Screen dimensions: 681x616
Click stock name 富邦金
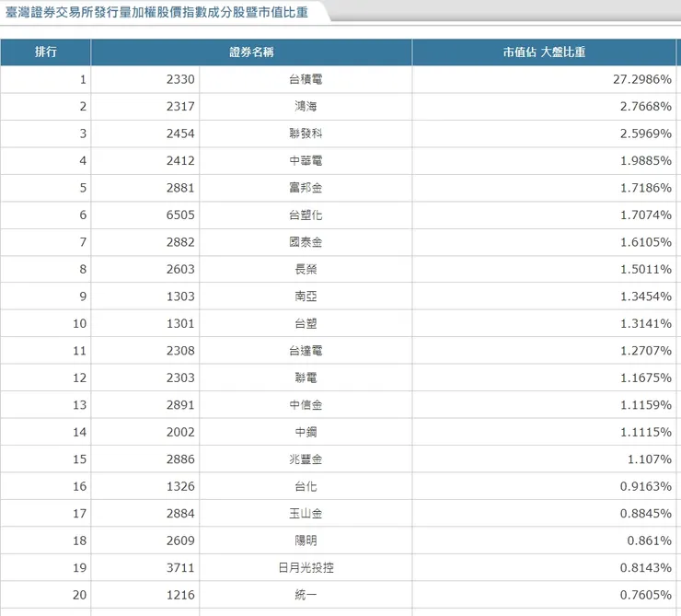(x=306, y=188)
